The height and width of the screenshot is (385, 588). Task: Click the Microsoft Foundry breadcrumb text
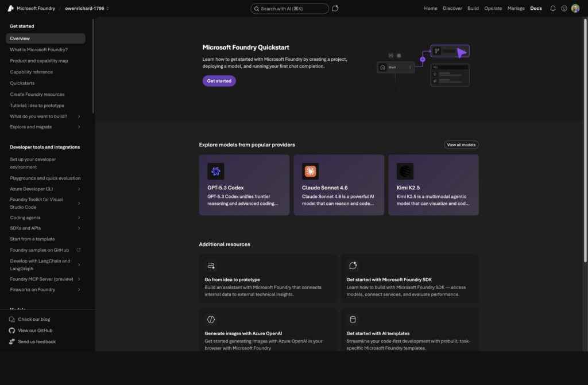[x=36, y=8]
